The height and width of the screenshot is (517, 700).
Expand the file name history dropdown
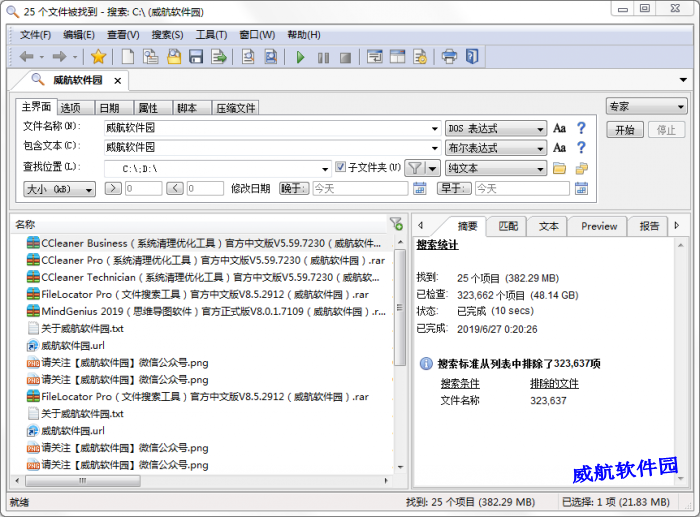[x=434, y=129]
